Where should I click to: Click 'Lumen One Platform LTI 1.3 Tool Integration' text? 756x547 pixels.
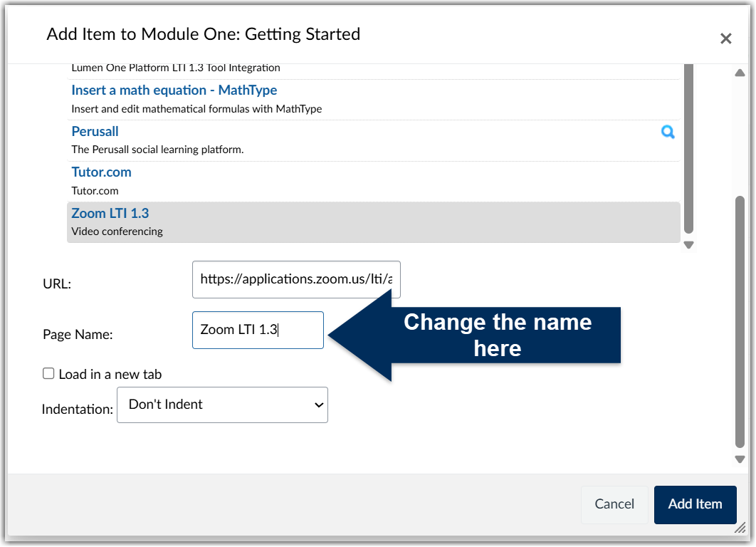(x=176, y=68)
